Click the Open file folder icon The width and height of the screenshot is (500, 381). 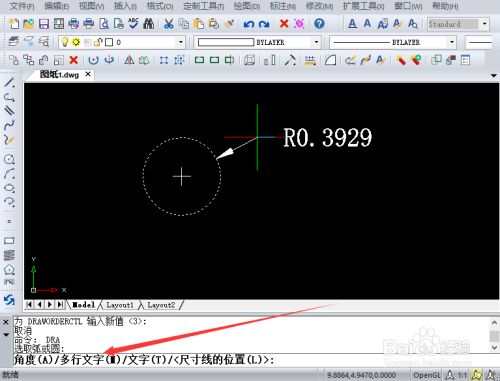(x=29, y=24)
